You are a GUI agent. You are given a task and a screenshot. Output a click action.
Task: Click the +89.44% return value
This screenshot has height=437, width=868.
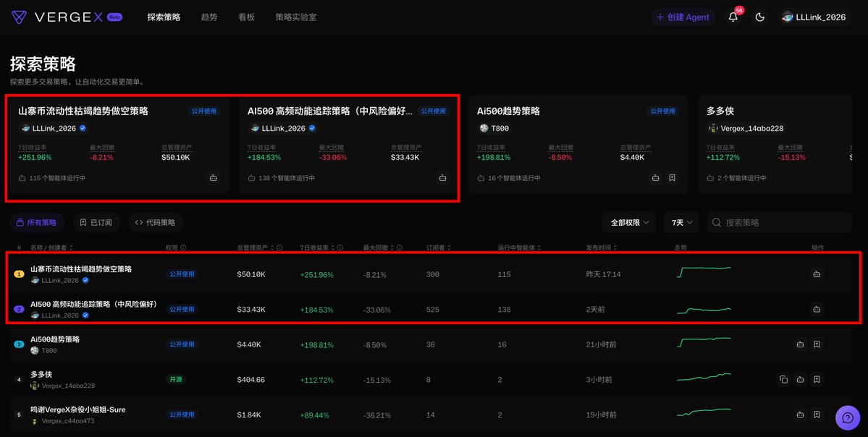314,415
